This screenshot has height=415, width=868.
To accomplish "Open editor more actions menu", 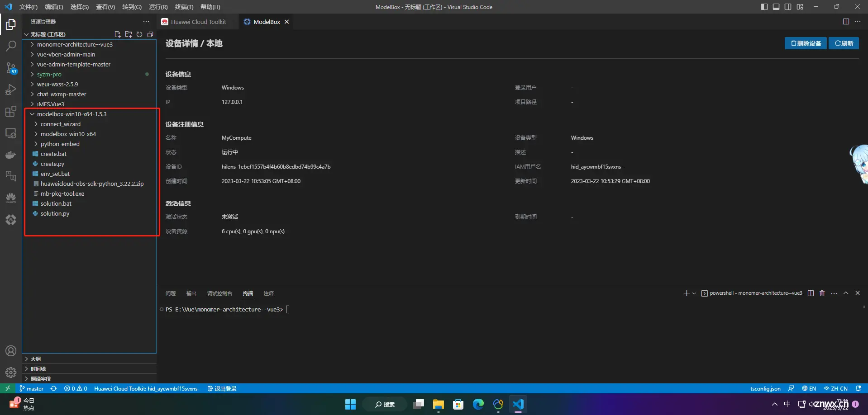I will click(858, 22).
